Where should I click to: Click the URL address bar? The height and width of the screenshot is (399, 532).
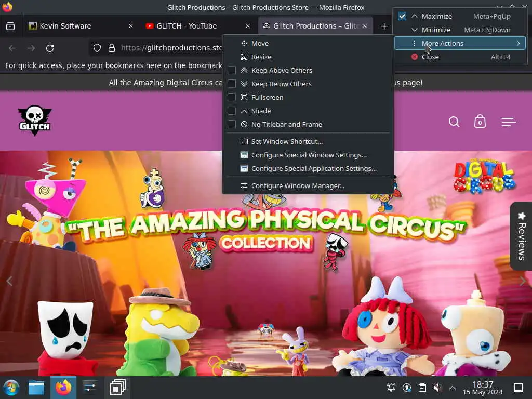coord(171,48)
